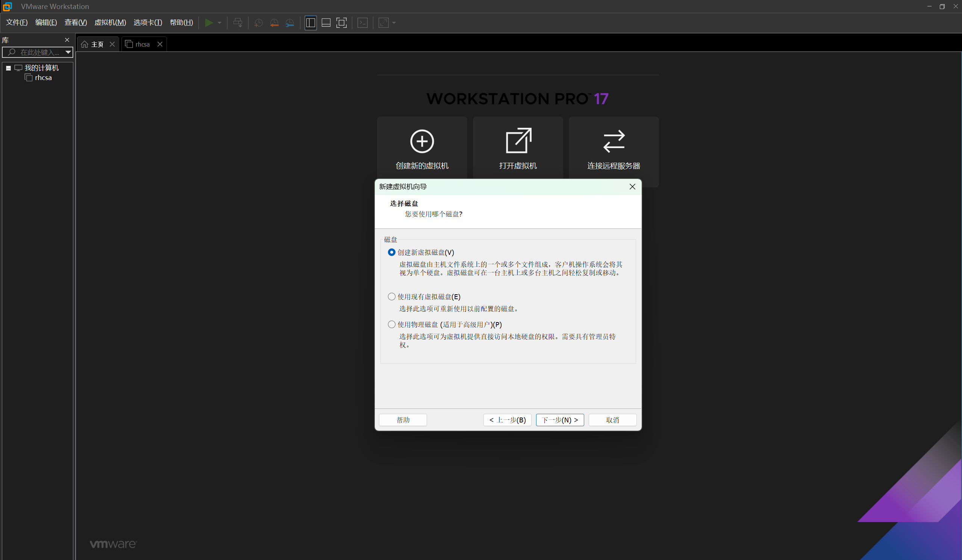Switch to the 主页 home tab
The width and height of the screenshot is (962, 560).
tap(97, 44)
